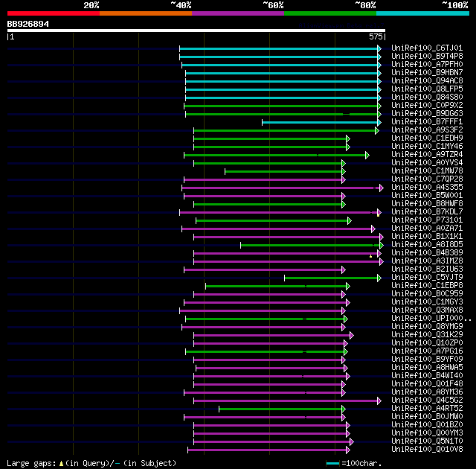Click the red ~20% legend segment

[54, 13]
